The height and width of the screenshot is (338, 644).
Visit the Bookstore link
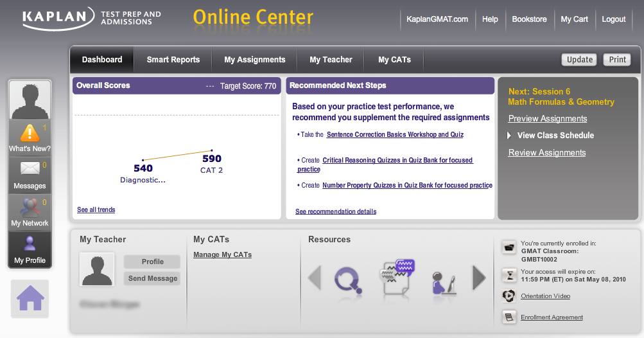coord(529,19)
